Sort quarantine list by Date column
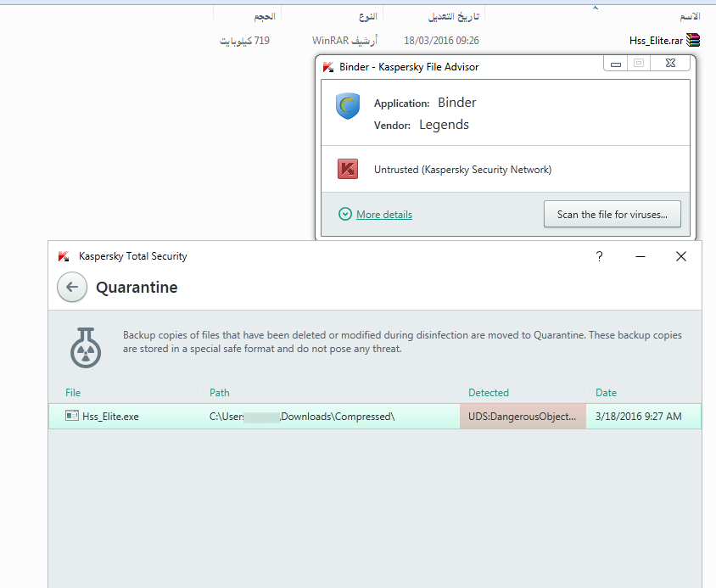 pyautogui.click(x=606, y=393)
